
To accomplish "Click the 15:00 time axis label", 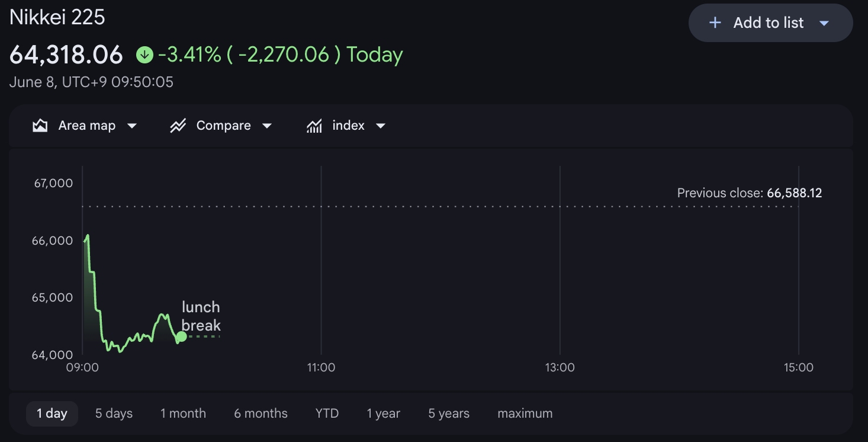I will pos(799,367).
